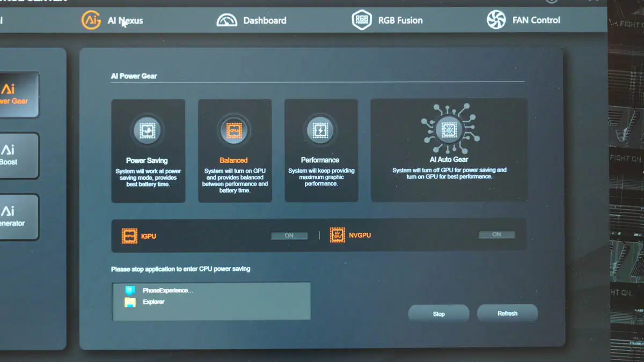Click the 'Please stop application' notice text

180,269
